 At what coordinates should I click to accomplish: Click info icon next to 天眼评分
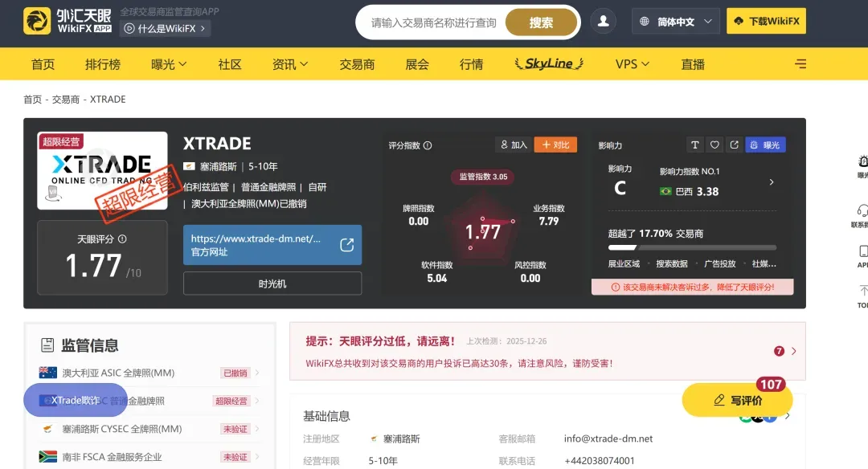[122, 239]
